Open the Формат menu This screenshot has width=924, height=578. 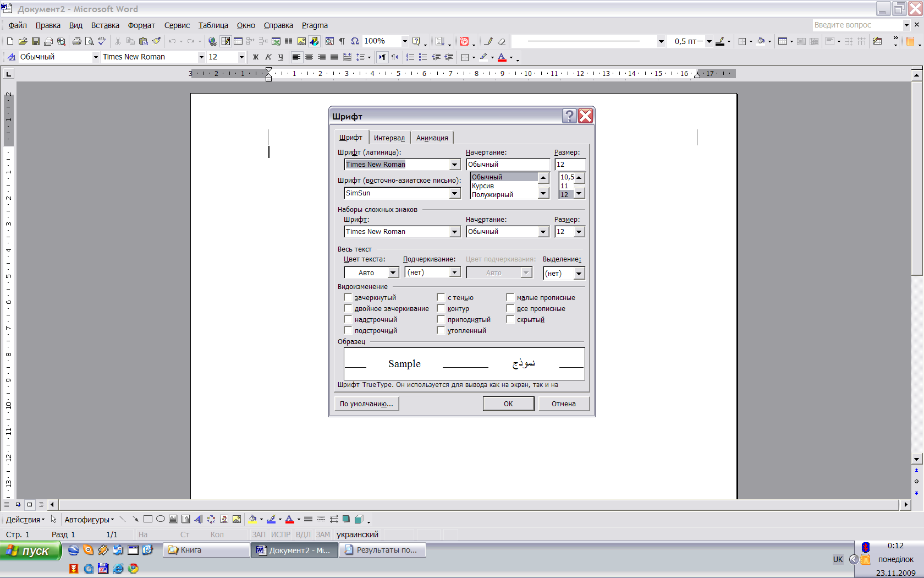click(x=141, y=25)
